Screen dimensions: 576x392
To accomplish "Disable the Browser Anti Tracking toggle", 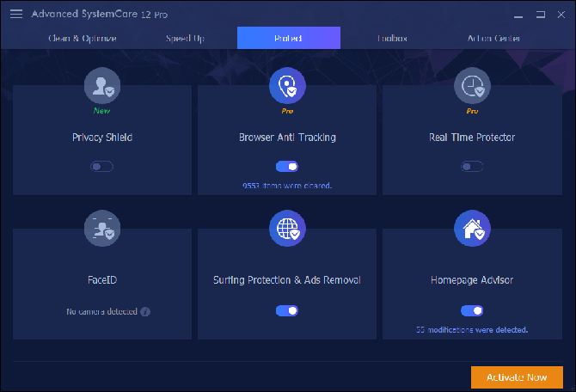I will pos(287,167).
